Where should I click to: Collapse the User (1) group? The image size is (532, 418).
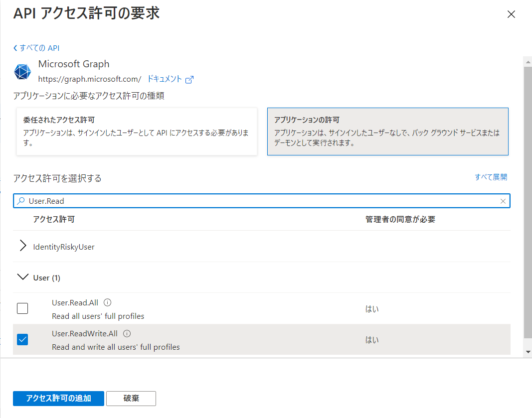pos(23,277)
